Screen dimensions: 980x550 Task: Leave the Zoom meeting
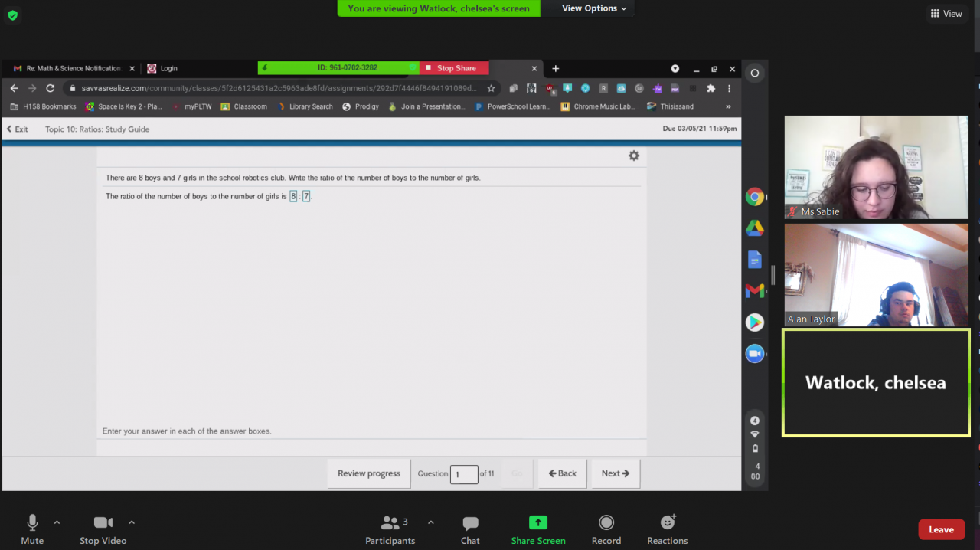(x=941, y=529)
